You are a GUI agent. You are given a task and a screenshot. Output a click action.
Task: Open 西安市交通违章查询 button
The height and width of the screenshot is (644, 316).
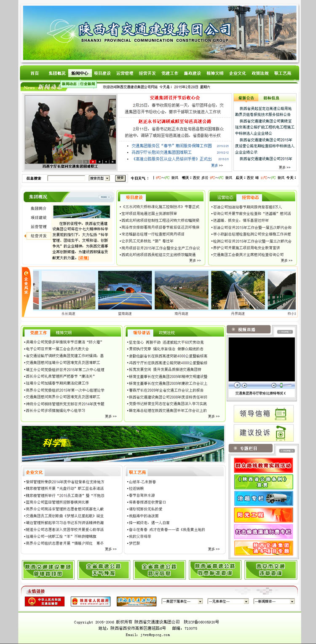271,570
